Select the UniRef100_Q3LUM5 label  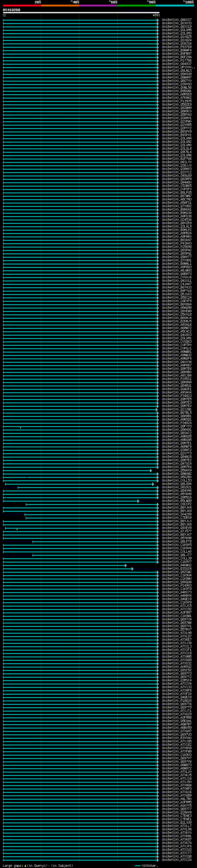[177, 30]
